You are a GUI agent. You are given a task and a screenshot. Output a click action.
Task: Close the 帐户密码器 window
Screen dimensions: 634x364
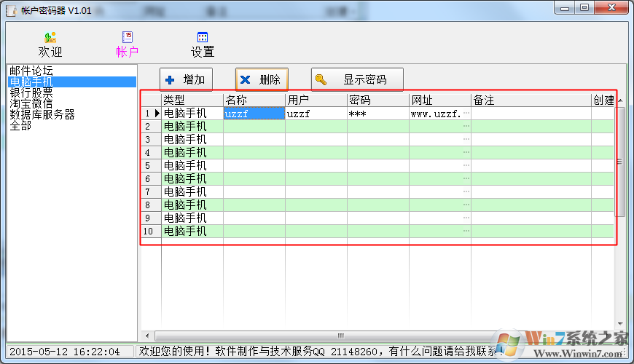(611, 8)
